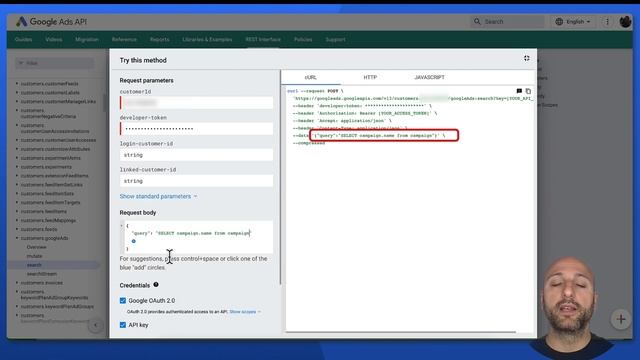Click the feedback icon above the code sample
Image resolution: width=640 pixels, height=360 pixels.
(519, 91)
